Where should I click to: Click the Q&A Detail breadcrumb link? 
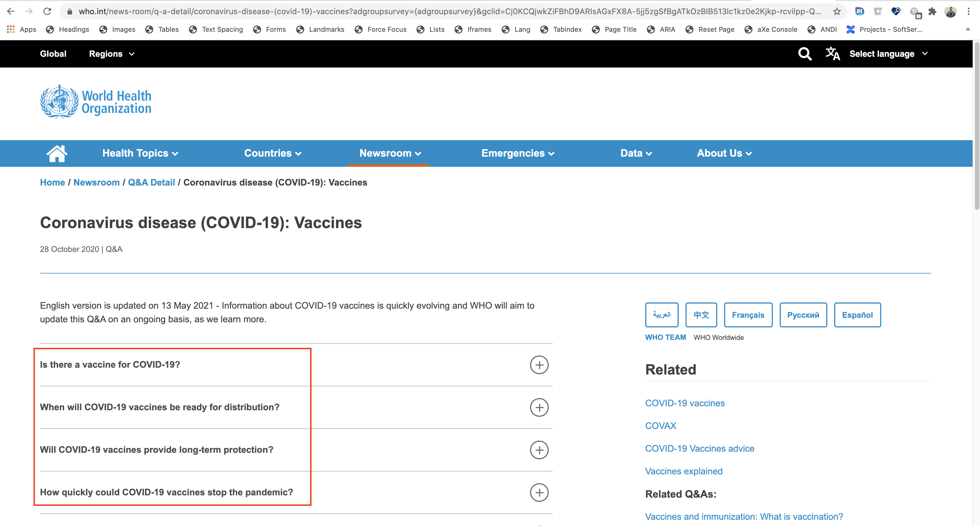tap(152, 183)
